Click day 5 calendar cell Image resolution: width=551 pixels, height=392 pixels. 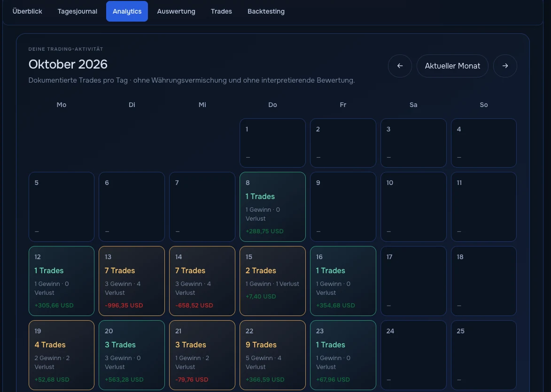point(62,207)
